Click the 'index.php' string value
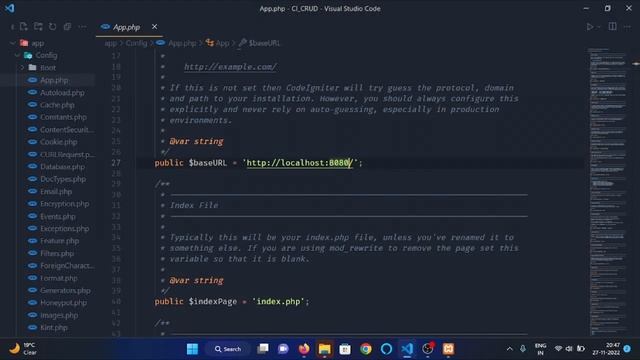This screenshot has width=640, height=360. (278, 301)
